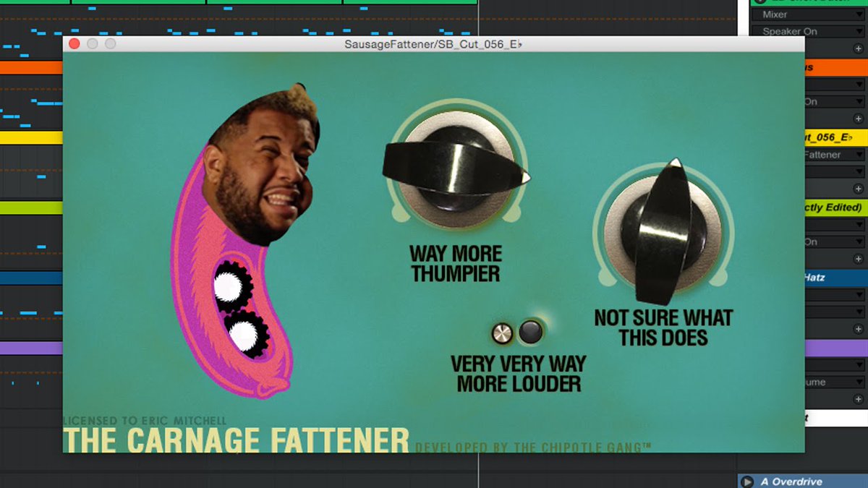The height and width of the screenshot is (488, 868).
Task: Click the plus icon below Speaker On dropdown
Action: pyautogui.click(x=859, y=48)
